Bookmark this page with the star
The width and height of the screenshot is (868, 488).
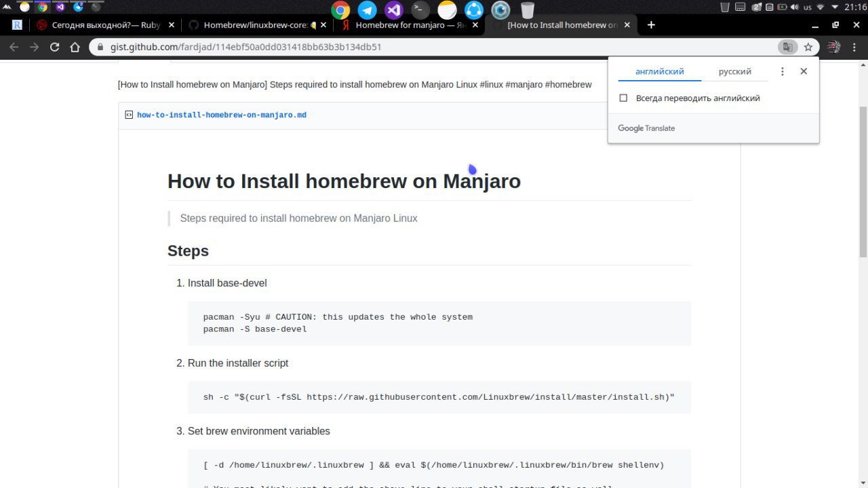[808, 48]
